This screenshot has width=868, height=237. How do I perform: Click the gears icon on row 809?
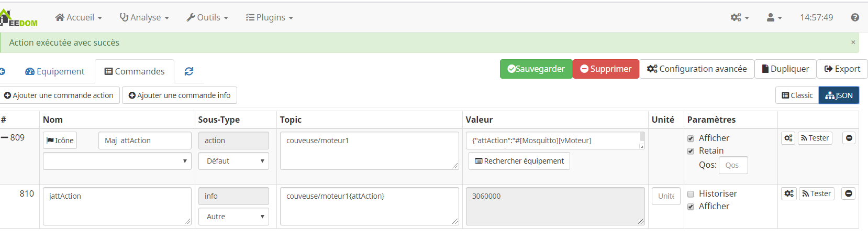pos(788,138)
